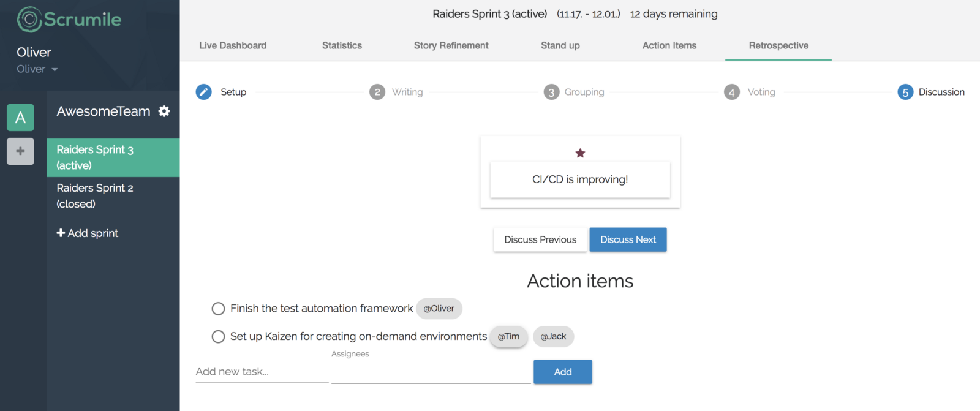Click the Scrumile logo icon
This screenshot has height=411, width=980.
[29, 20]
